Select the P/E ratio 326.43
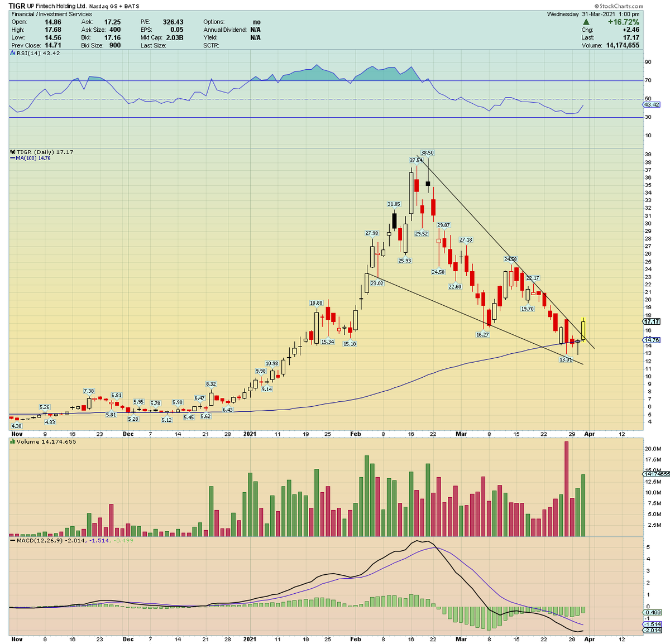Viewport: 670px width, 644px height. click(173, 22)
